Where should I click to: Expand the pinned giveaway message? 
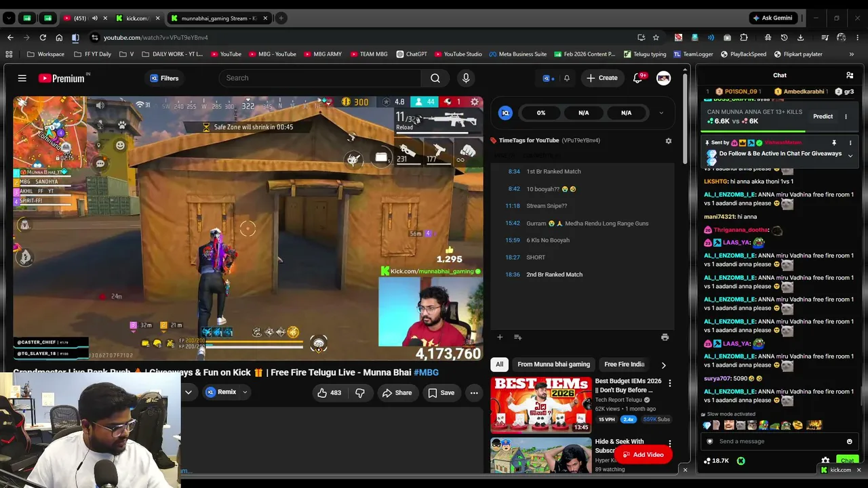tap(850, 156)
